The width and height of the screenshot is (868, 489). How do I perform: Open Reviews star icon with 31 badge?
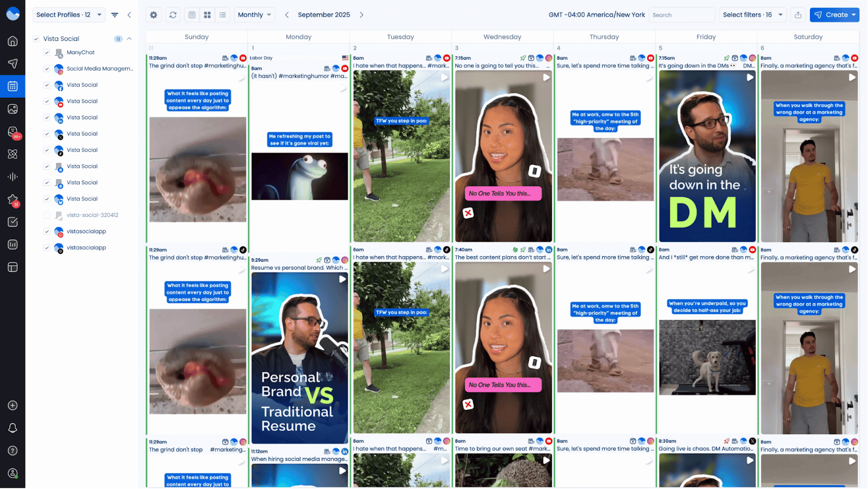(x=12, y=200)
